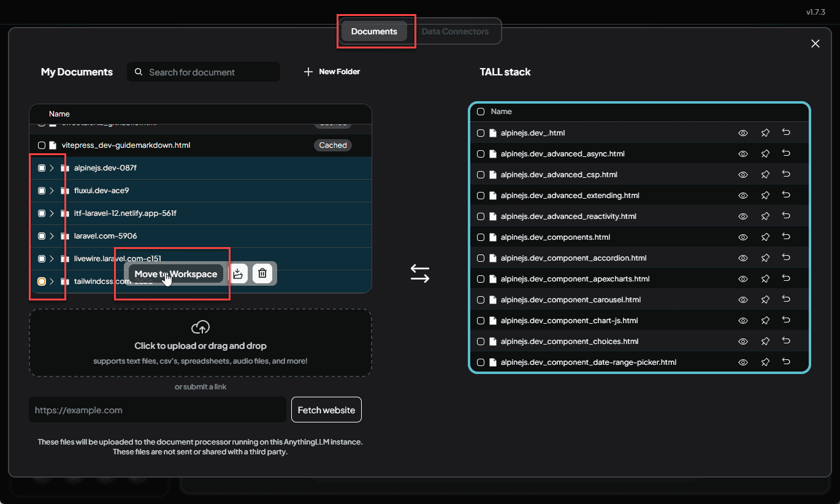Click the v1.7.3 version label
The height and width of the screenshot is (504, 840).
pyautogui.click(x=816, y=12)
